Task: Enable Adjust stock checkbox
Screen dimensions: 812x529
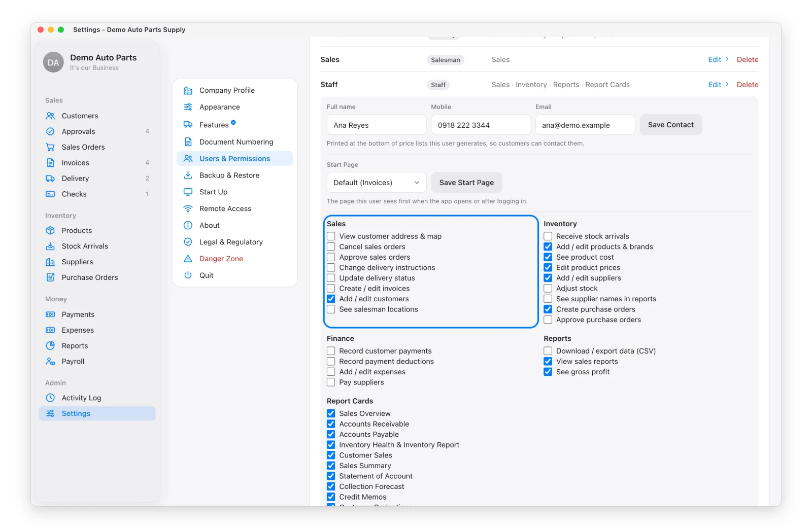Action: [548, 289]
